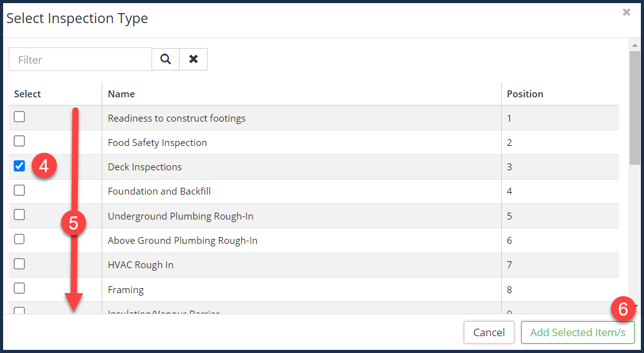Image resolution: width=644 pixels, height=353 pixels.
Task: Click the vertical scrollbar thumb
Action: 635,106
